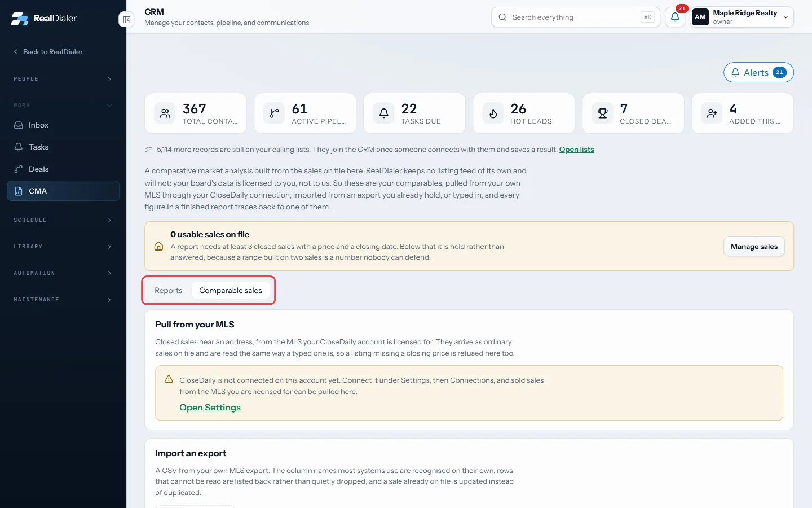Select the Total Contacts people card
This screenshot has width=812, height=508.
tap(196, 113)
